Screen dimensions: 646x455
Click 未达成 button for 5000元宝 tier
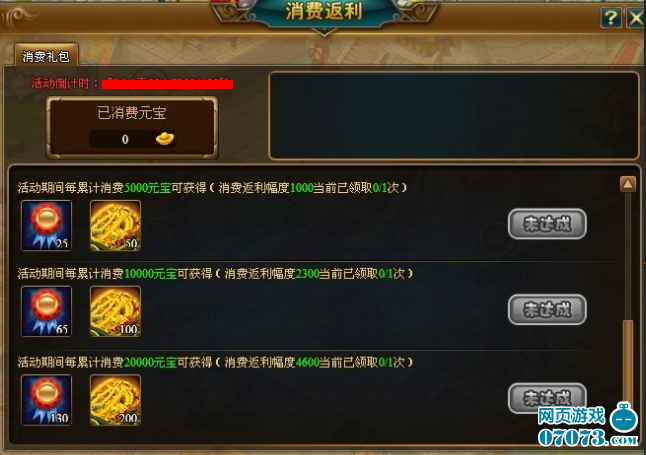pyautogui.click(x=547, y=224)
